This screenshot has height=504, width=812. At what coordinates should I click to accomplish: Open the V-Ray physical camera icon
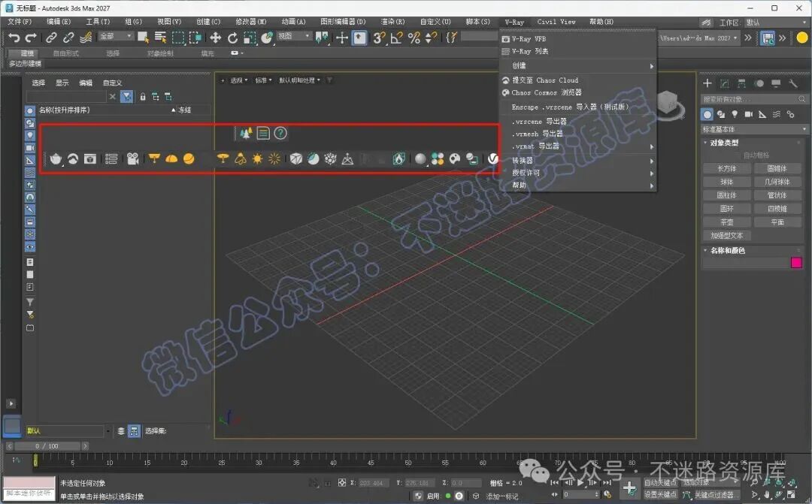pyautogui.click(x=132, y=158)
